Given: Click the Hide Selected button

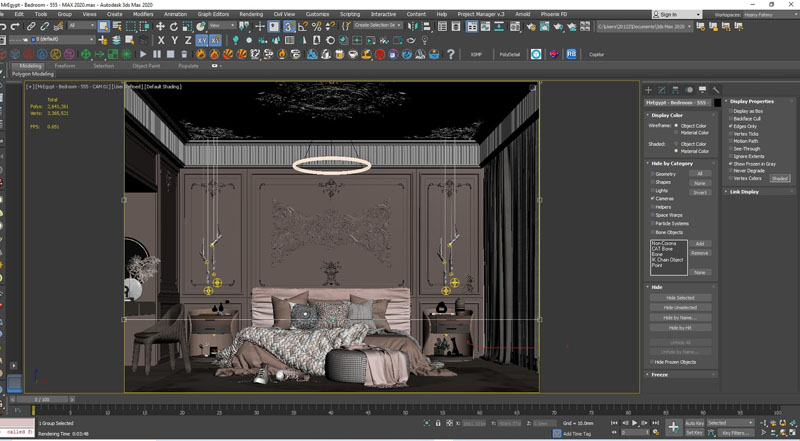Looking at the screenshot, I should 679,298.
